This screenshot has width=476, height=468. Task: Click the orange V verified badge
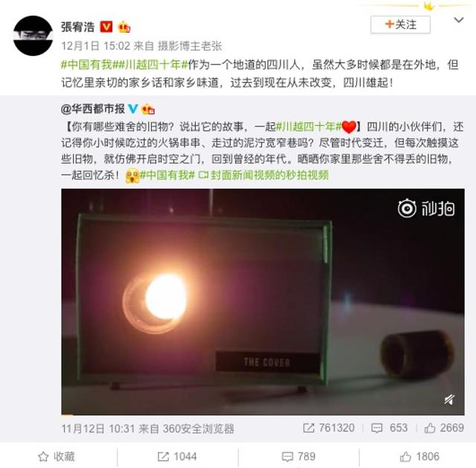106,27
